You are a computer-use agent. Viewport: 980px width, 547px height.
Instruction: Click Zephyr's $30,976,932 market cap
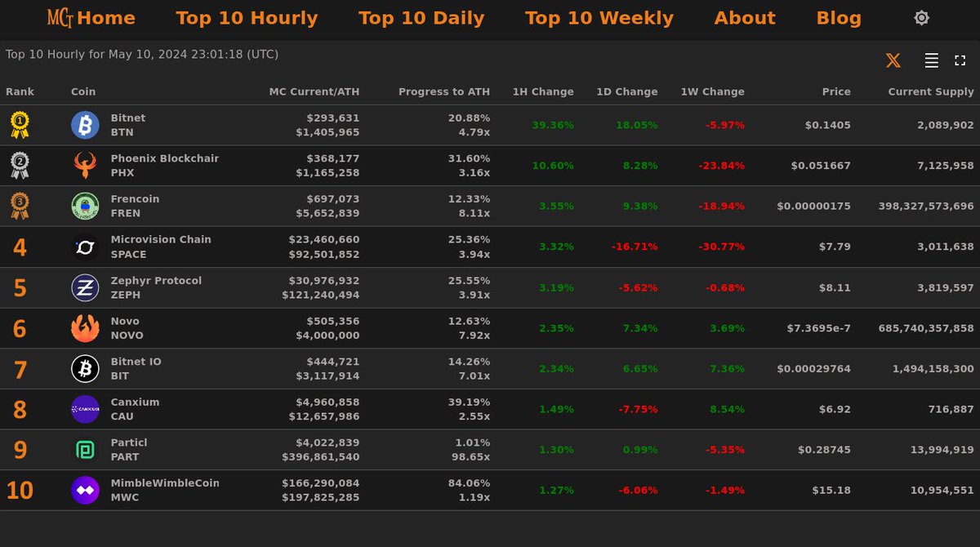pyautogui.click(x=324, y=280)
